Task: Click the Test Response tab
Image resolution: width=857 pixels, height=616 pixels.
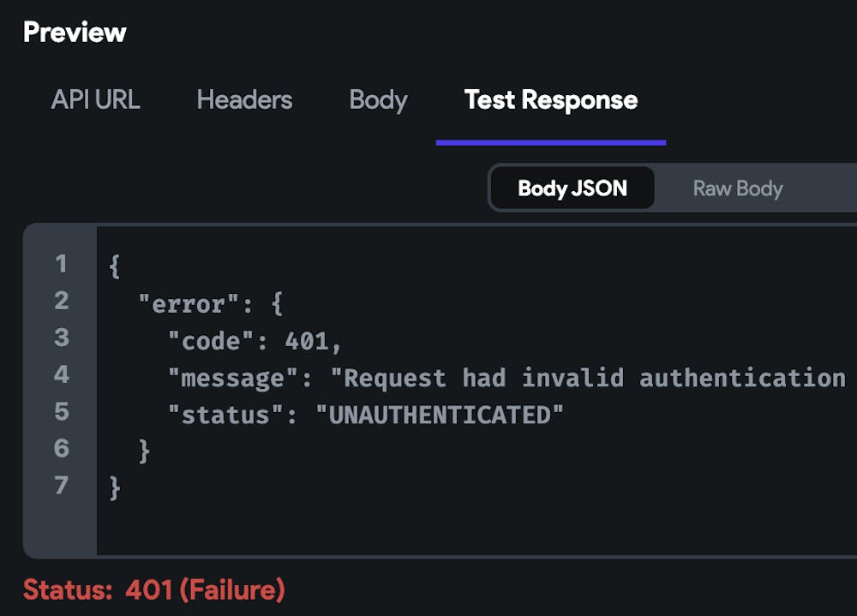Action: [x=550, y=100]
